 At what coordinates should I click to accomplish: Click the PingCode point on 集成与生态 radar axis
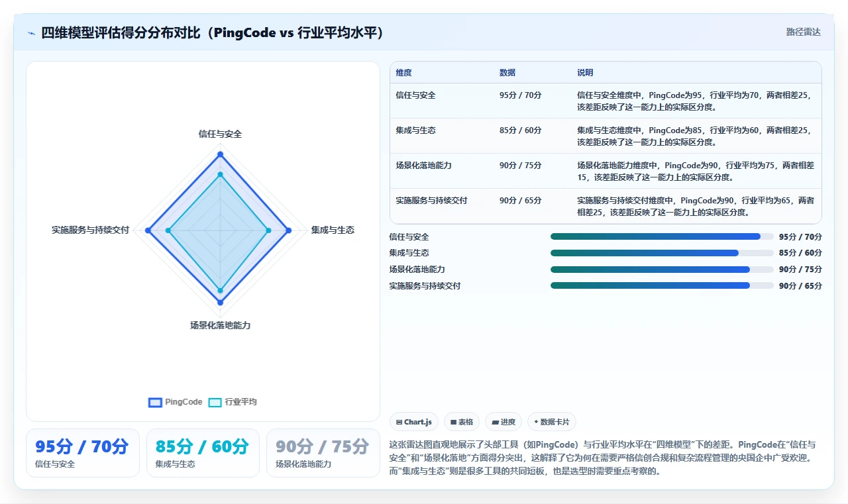click(x=288, y=230)
